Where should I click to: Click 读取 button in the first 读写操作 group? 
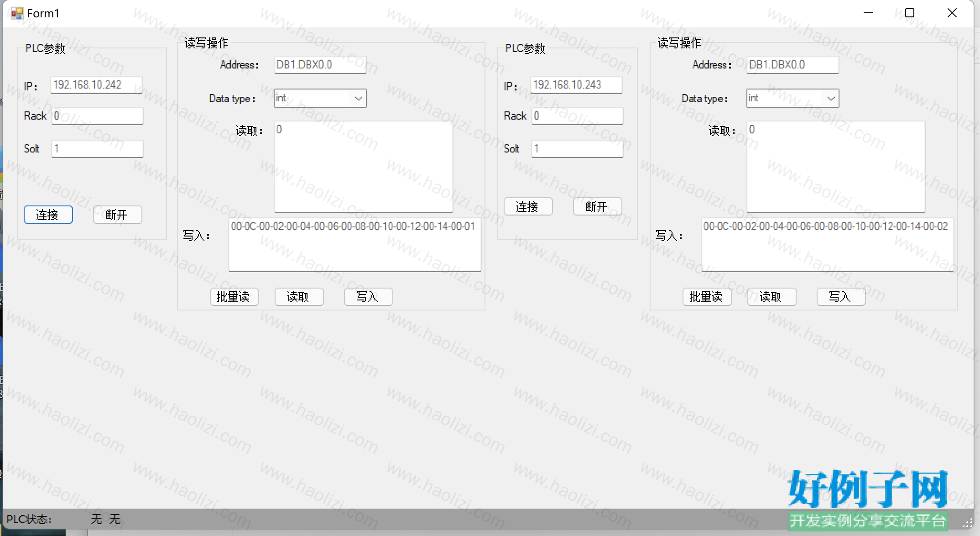(x=299, y=297)
